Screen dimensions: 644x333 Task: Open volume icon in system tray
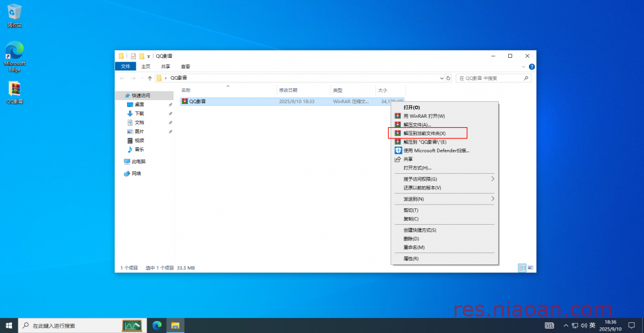(584, 325)
